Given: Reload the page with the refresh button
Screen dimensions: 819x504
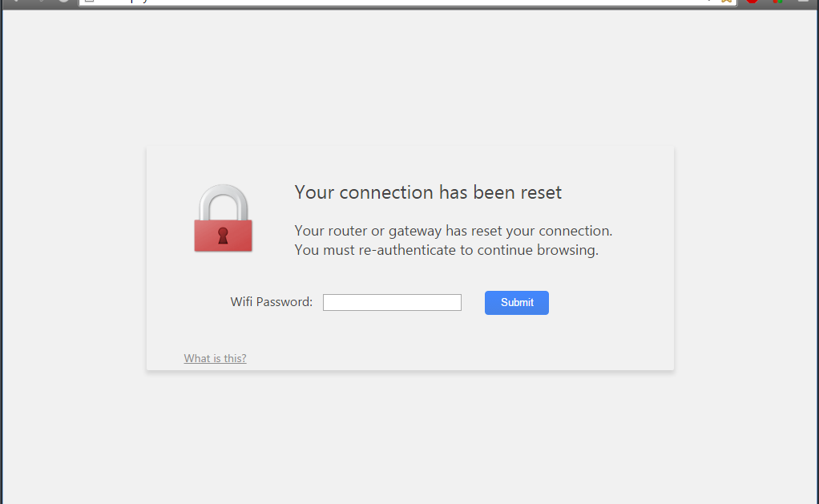Looking at the screenshot, I should tap(63, 2).
